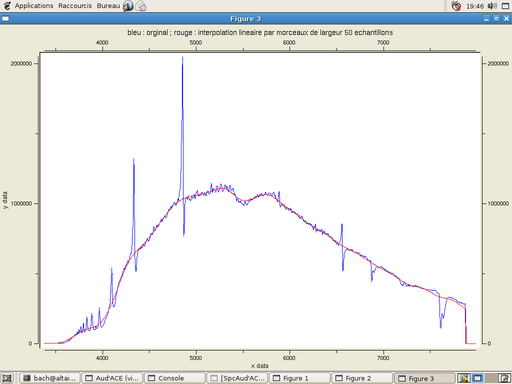Viewport: 512px width, 384px height.
Task: Switch to Figure 1 in the taskbar
Action: (300, 378)
